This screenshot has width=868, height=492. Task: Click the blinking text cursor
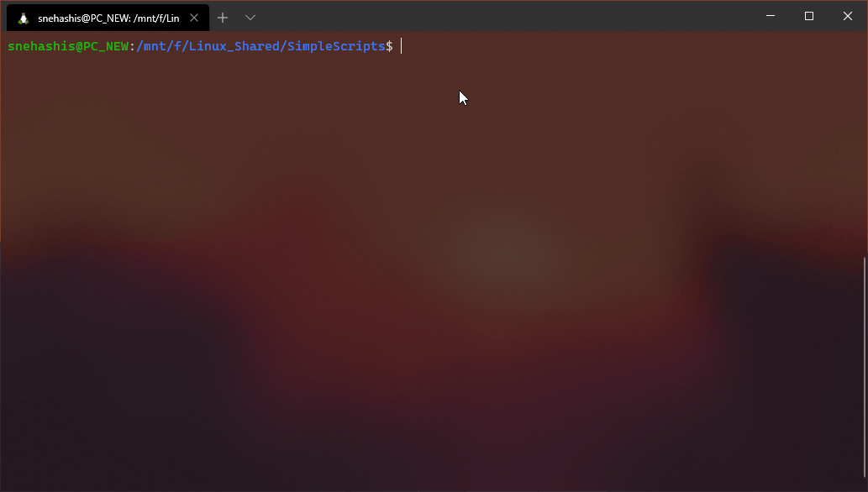(x=402, y=46)
